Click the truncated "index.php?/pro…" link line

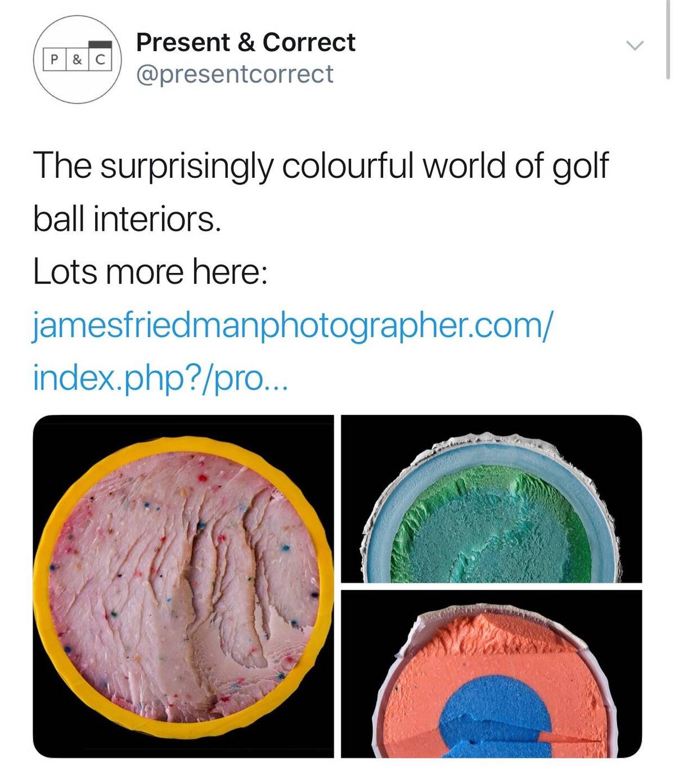point(160,378)
